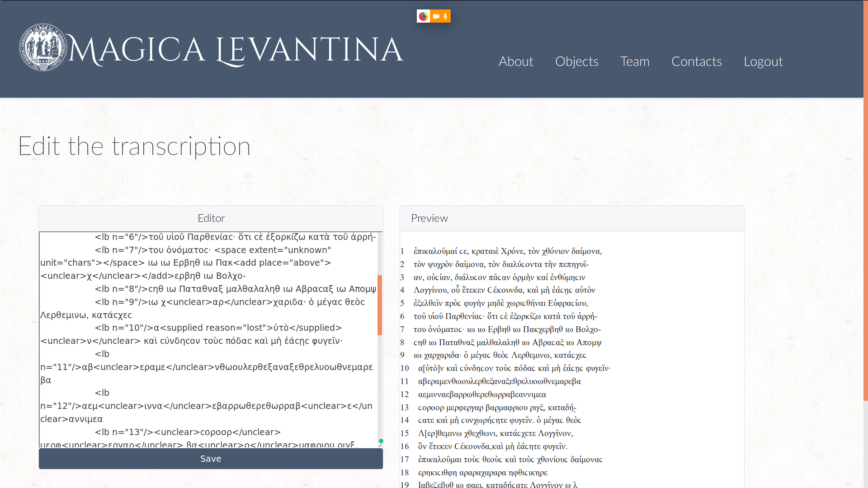Click the page's right-side scrollbar
This screenshot has width=868, height=488.
pos(865,226)
